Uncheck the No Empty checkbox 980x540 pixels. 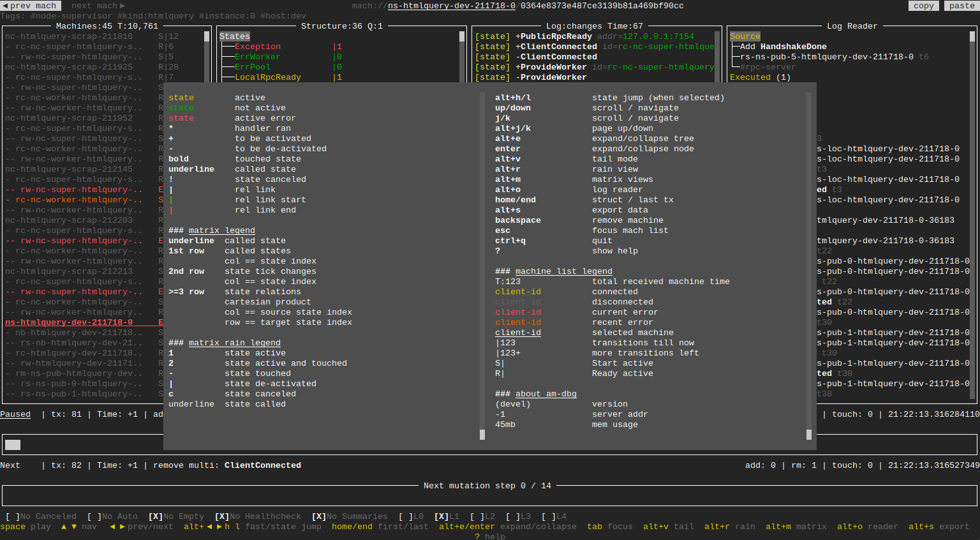point(176,516)
